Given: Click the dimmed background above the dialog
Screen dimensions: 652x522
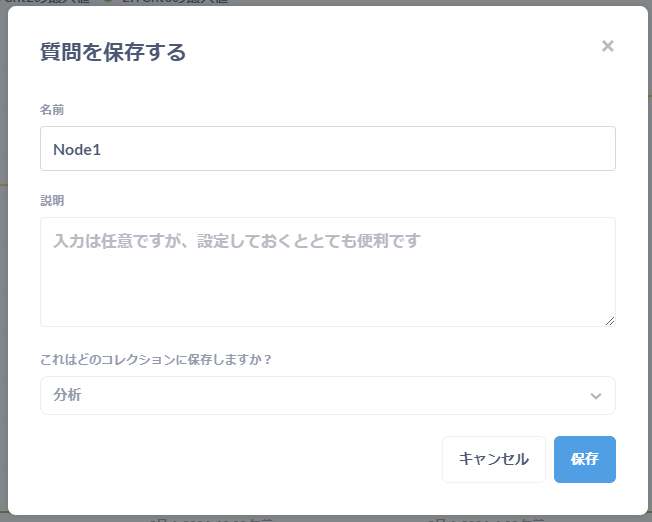Looking at the screenshot, I should tap(400, 2).
